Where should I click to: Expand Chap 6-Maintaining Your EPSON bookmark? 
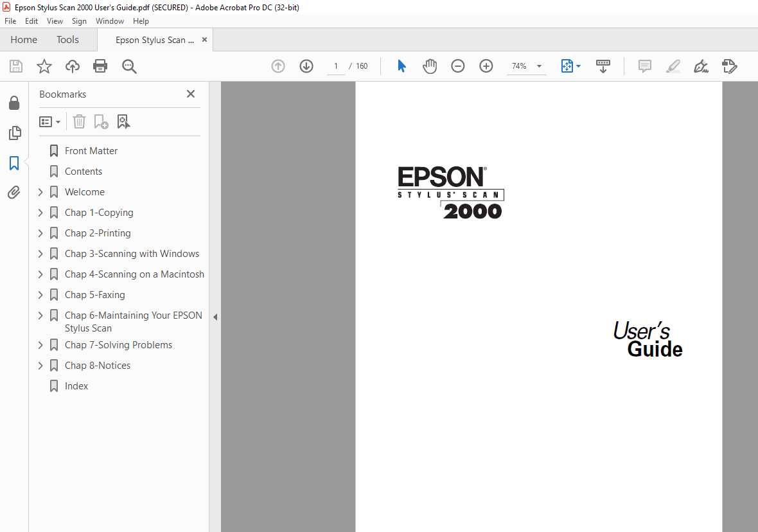coord(40,315)
